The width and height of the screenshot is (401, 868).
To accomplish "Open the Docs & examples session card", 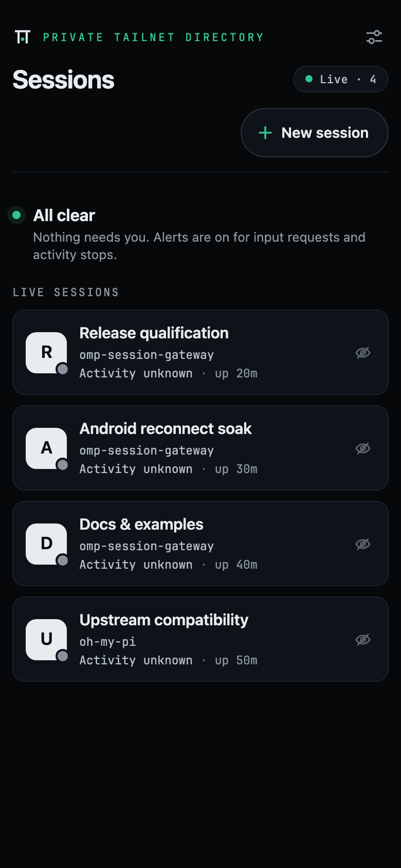I will [x=200, y=544].
